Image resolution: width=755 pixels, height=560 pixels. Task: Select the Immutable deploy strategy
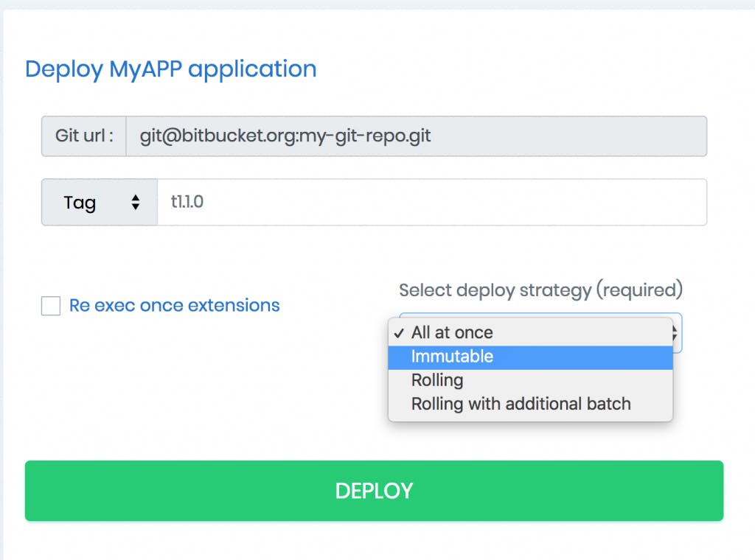click(452, 357)
